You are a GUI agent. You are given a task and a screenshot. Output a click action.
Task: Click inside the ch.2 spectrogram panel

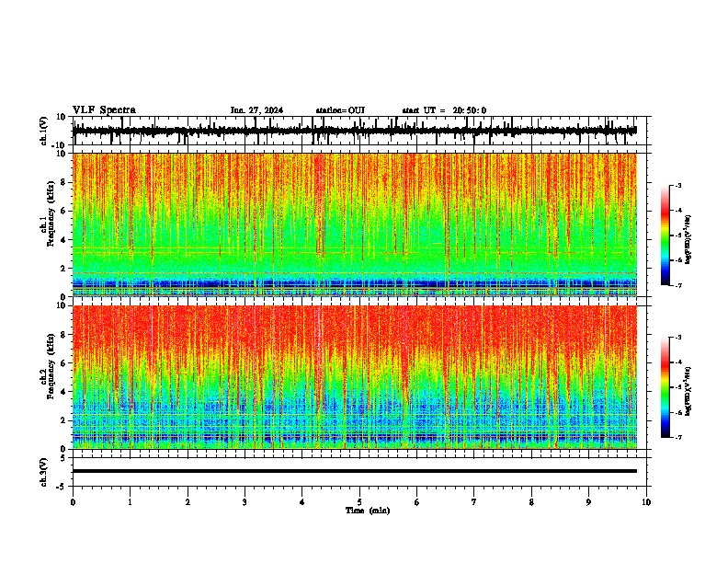[x=354, y=377]
